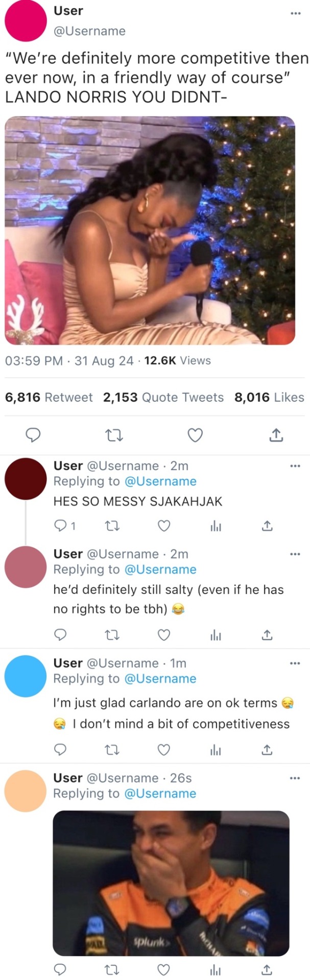Open the woman with microphone tweet image
The height and width of the screenshot is (980, 310).
pos(150,230)
